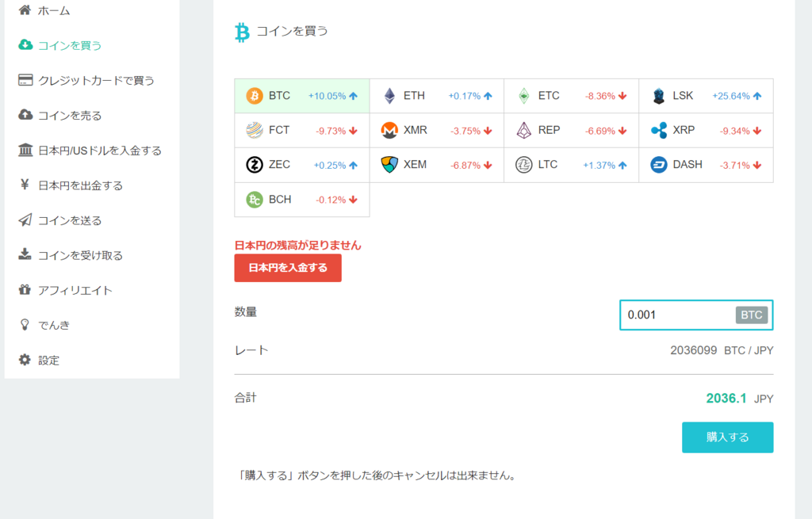Click the Factom FCT coin icon
812x519 pixels.
(x=255, y=131)
